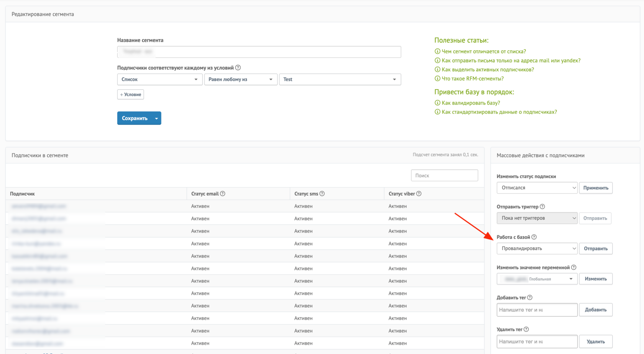This screenshot has height=354, width=644.
Task: Focus the Добавить тег text input
Action: click(x=537, y=310)
